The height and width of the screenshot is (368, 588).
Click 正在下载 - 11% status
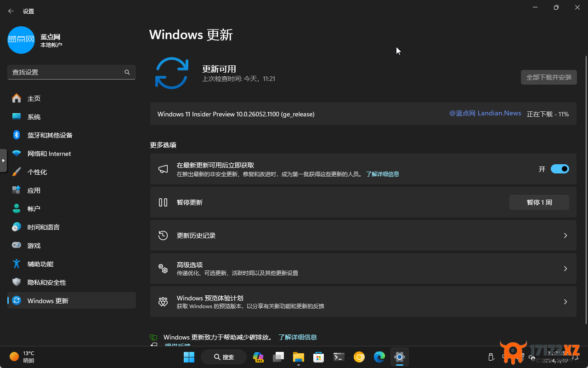(x=548, y=114)
